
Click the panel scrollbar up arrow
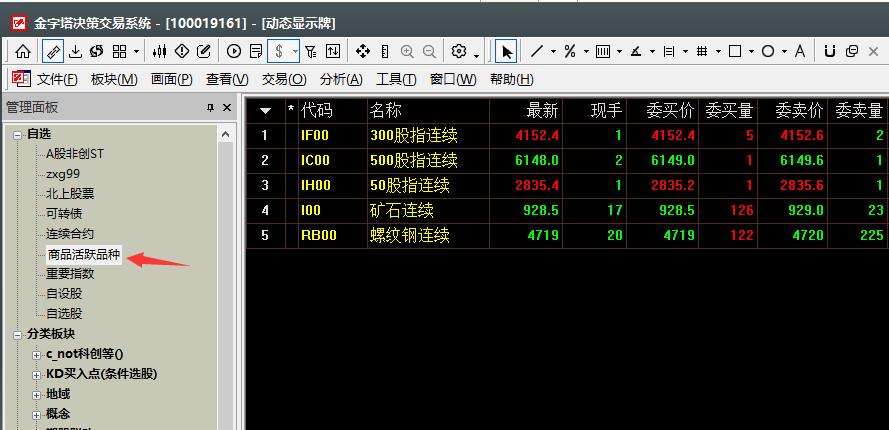[x=226, y=135]
